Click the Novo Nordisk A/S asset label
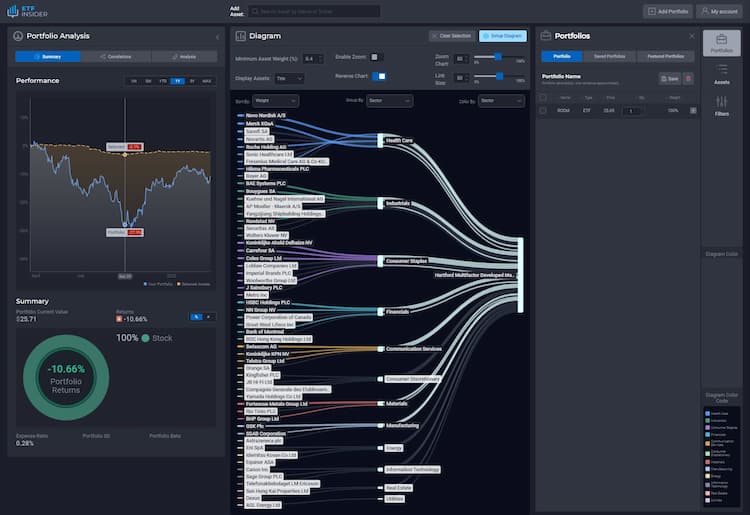The width and height of the screenshot is (750, 515). coord(265,115)
